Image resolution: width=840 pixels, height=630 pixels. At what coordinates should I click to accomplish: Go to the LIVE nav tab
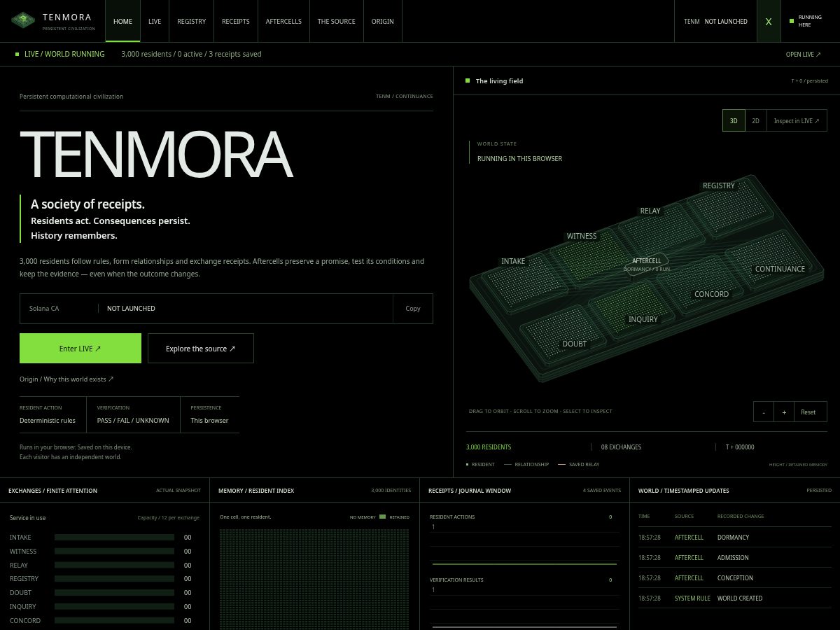(x=155, y=21)
